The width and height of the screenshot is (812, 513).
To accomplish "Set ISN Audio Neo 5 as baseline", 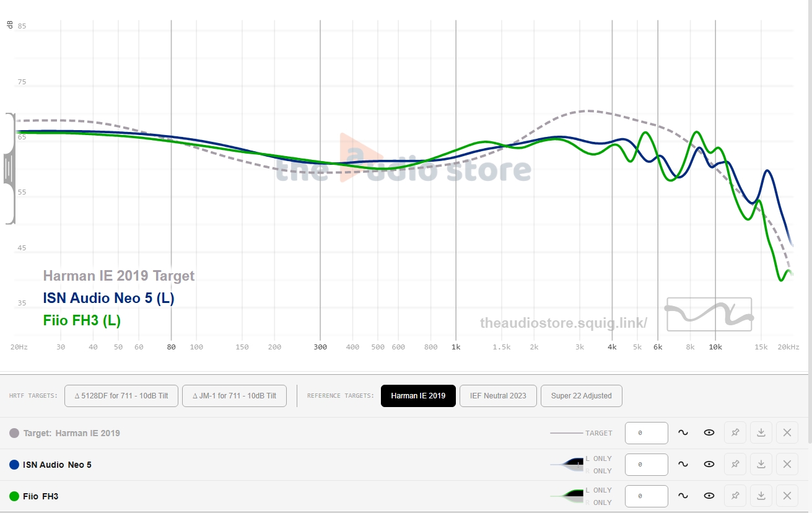I will pos(683,464).
